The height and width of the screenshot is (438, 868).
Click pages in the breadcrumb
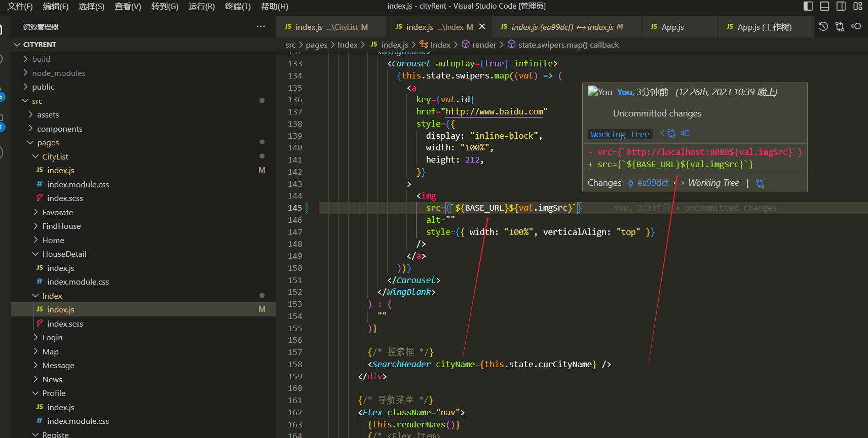click(317, 45)
